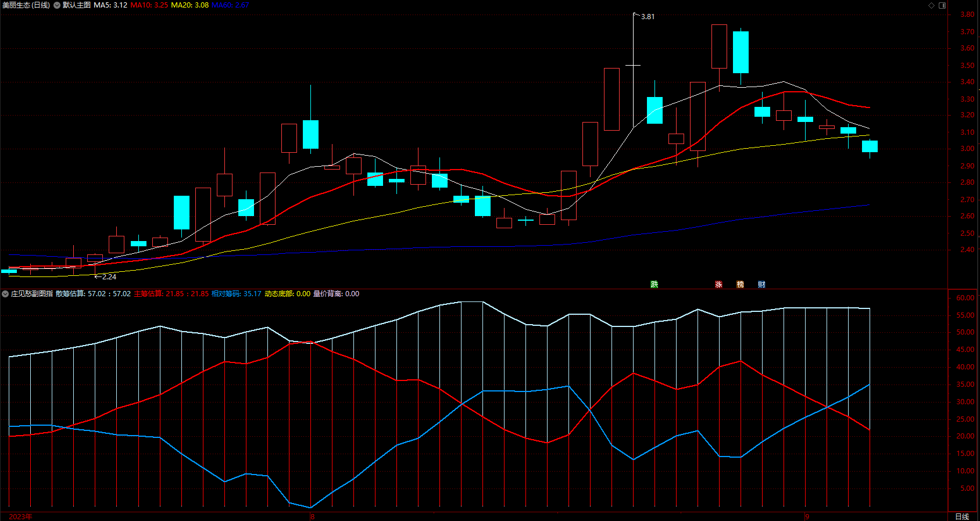Click the blue 财 event marker
Image resolution: width=980 pixels, height=521 pixels.
tap(761, 284)
